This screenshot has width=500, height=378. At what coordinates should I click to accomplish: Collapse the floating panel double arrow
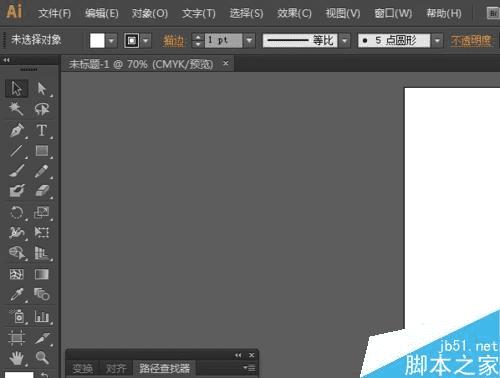coord(238,355)
